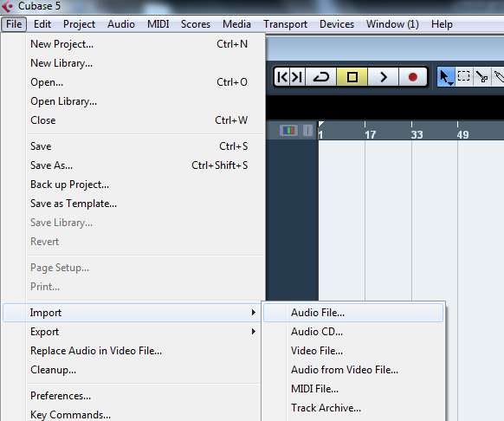The height and width of the screenshot is (421, 504).
Task: Open the Devices menu
Action: 337,24
